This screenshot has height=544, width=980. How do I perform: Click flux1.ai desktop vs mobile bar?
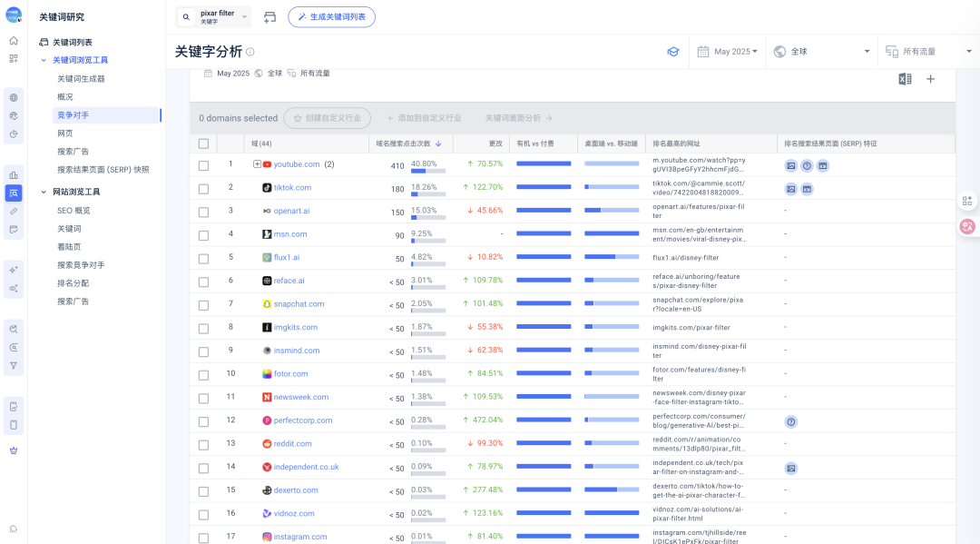(612, 257)
